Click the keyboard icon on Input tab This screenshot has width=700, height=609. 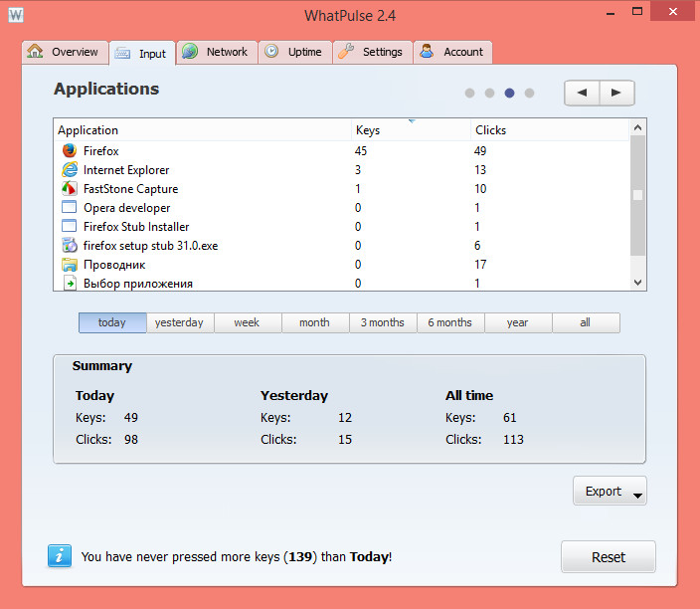[x=122, y=53]
